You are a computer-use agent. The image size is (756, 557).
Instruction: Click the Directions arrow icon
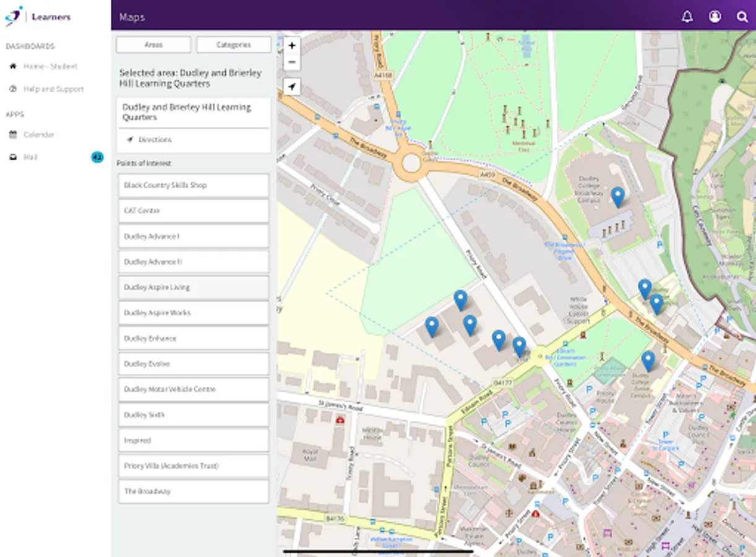point(130,140)
